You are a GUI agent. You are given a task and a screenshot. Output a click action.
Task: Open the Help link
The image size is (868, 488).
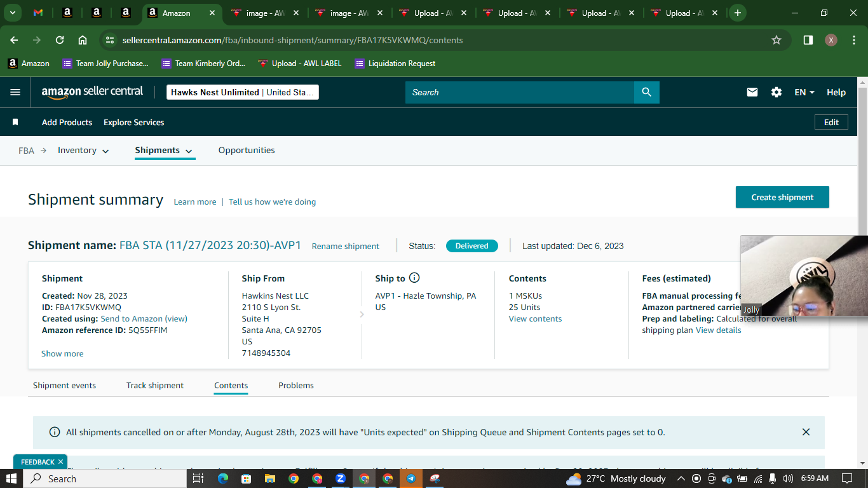click(x=836, y=92)
